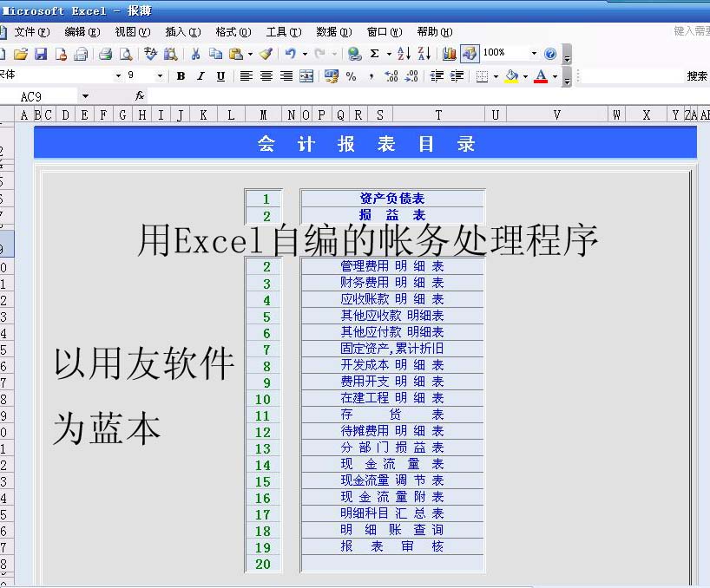This screenshot has width=710, height=588.
Task: Apply the red font color
Action: [541, 76]
